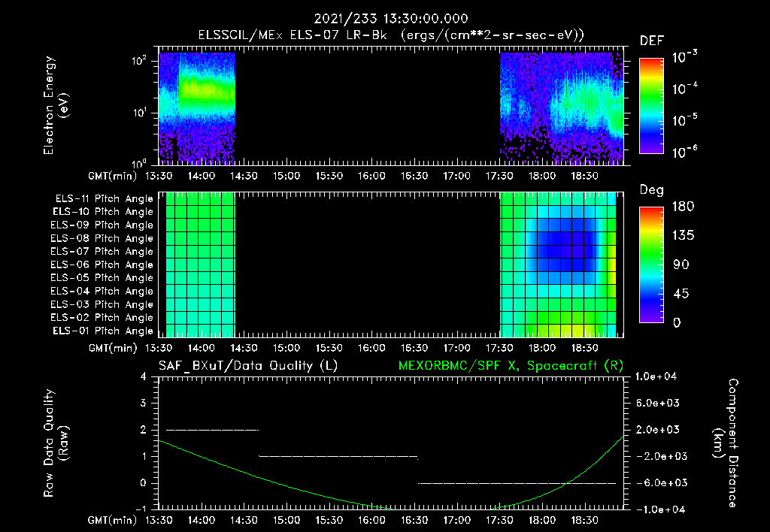The width and height of the screenshot is (770, 532).
Task: Click the "ELS-11 Pitch Angle" row label
Action: point(104,199)
